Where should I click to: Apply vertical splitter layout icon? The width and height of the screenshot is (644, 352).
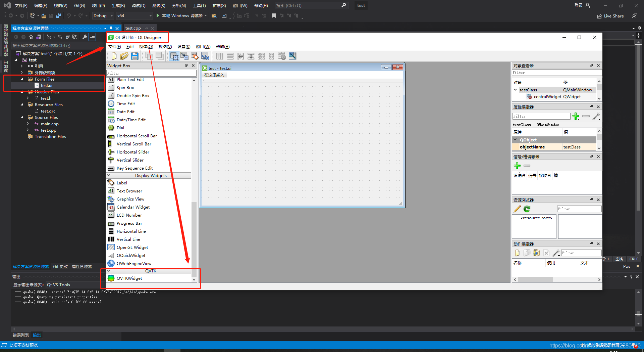[251, 56]
